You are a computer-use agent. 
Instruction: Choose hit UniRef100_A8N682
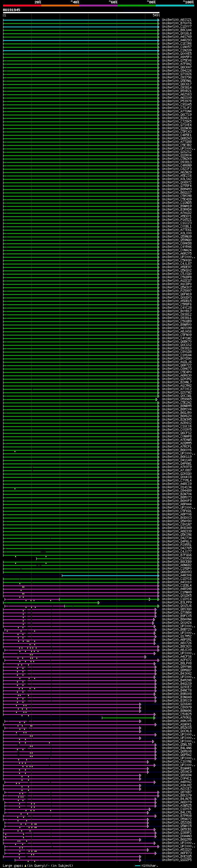[176, 565]
